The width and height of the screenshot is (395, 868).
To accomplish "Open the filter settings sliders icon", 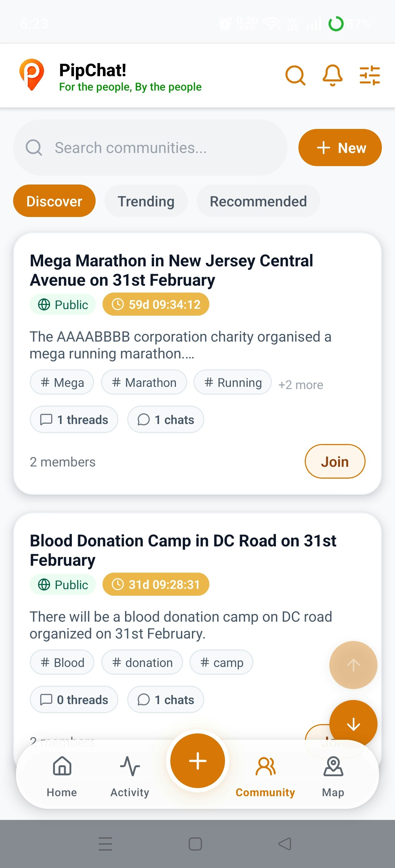I will (370, 75).
